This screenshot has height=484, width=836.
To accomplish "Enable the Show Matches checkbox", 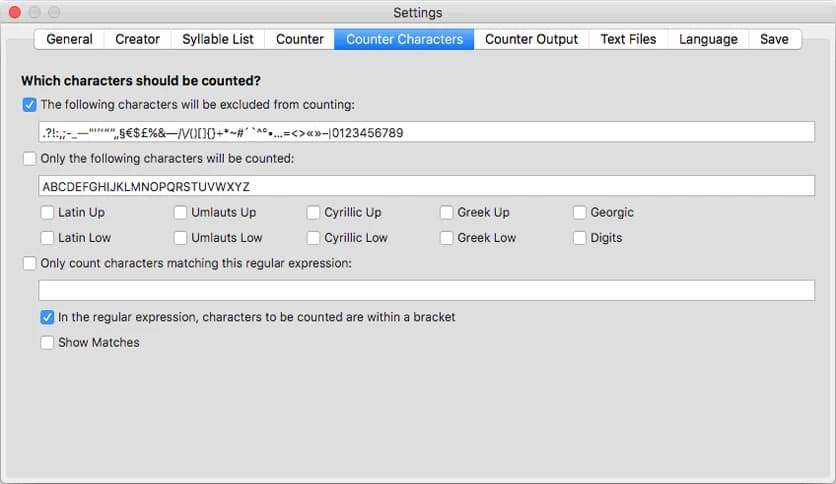I will (47, 342).
